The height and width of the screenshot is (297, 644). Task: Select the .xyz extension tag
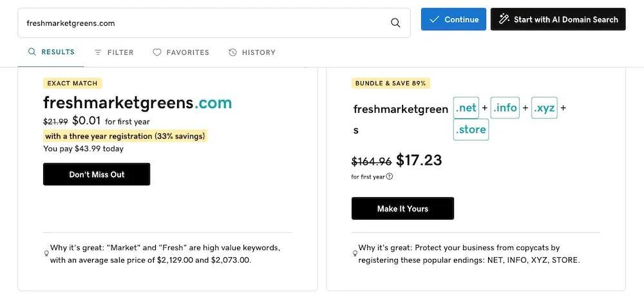click(545, 108)
